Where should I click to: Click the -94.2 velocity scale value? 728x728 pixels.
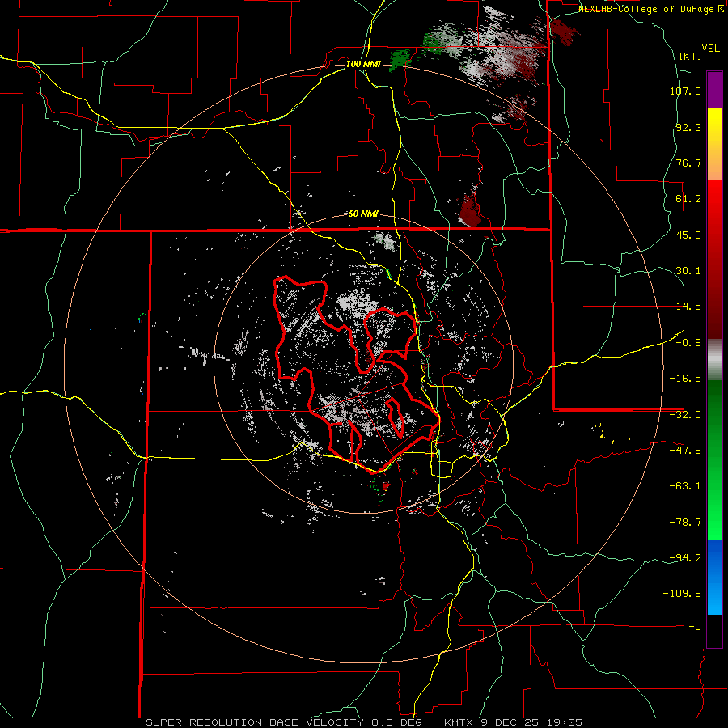(685, 557)
